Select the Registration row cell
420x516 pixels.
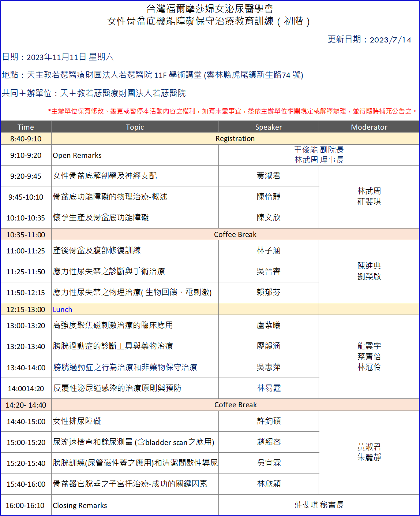[x=235, y=138]
